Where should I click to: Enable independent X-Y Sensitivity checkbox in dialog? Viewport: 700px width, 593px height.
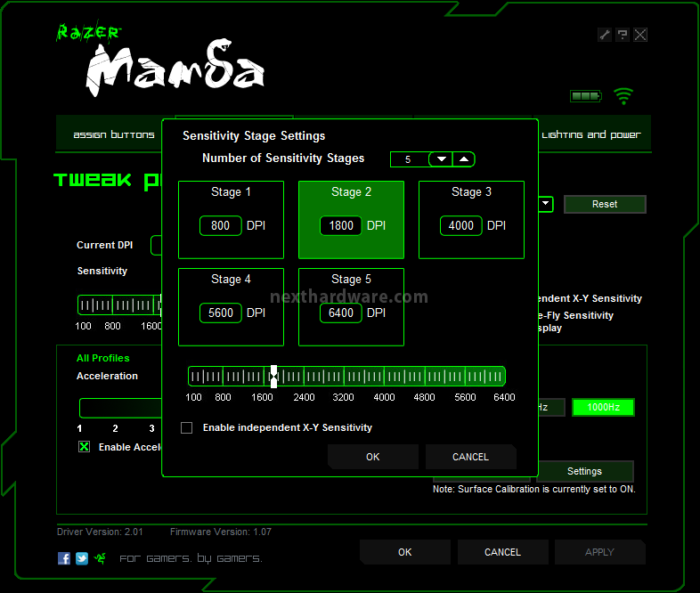tap(187, 428)
